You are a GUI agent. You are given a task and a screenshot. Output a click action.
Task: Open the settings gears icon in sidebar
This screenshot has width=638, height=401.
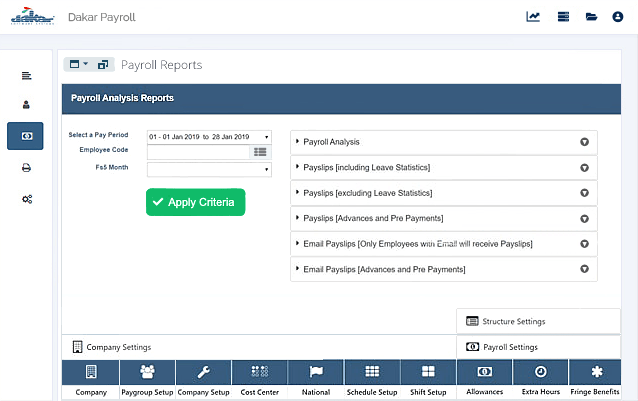(27, 199)
